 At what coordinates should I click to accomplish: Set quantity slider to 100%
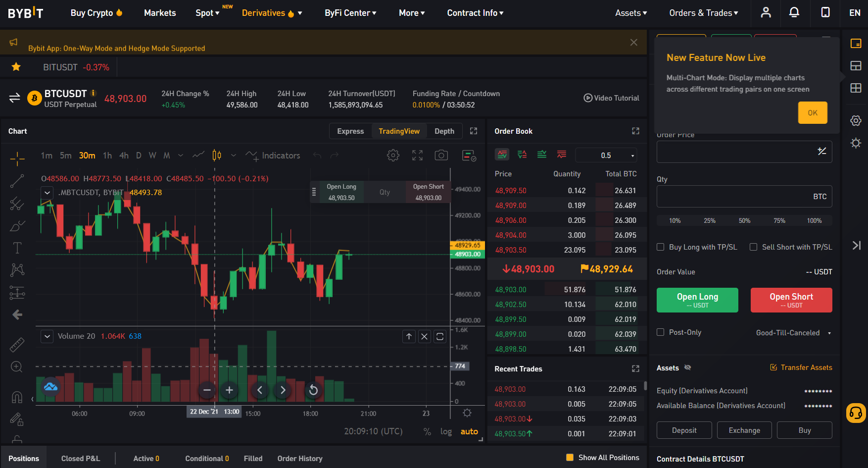tap(814, 220)
